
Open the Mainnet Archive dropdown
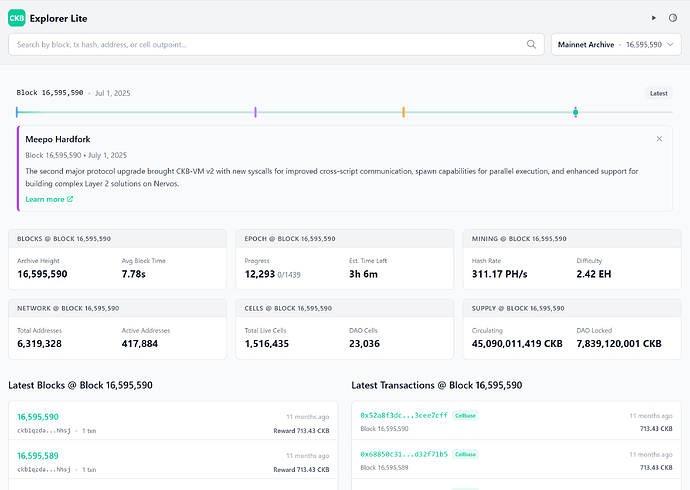(x=616, y=44)
